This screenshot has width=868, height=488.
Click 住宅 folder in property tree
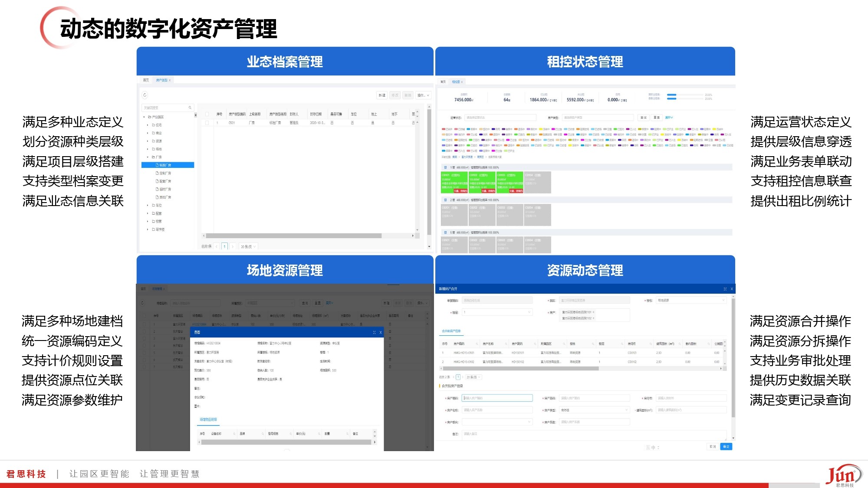coord(157,125)
